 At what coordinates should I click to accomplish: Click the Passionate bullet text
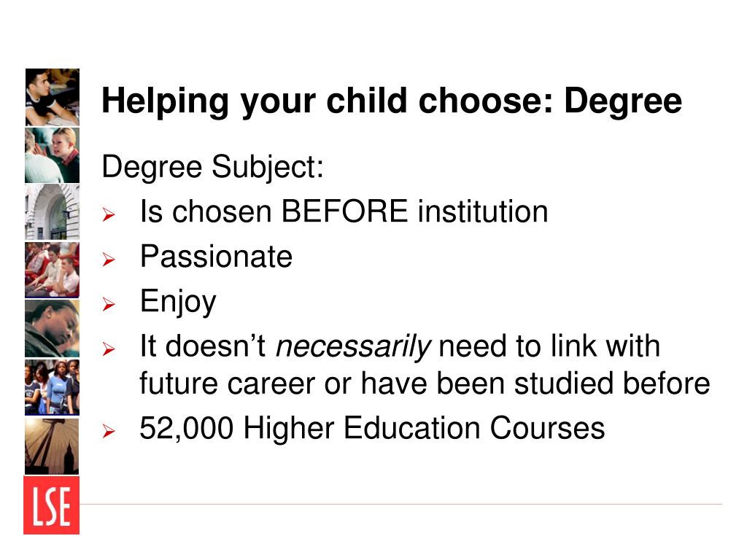[216, 256]
